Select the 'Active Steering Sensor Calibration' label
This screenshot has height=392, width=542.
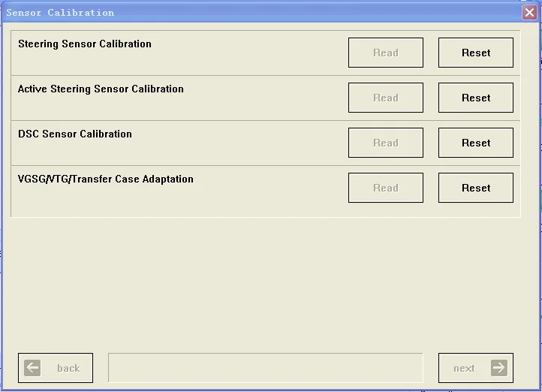tap(101, 89)
